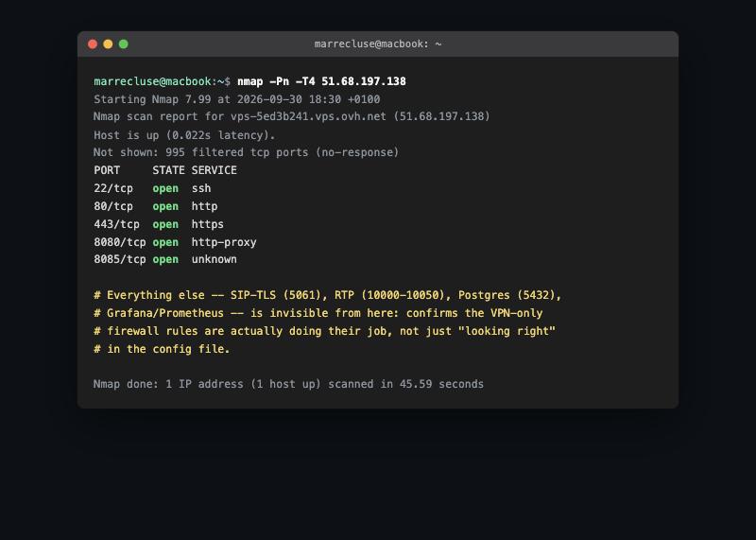Click the hostname 'vps-5ed3b241.vps.ovh.net' in scan report
Screen dimensions: 756x540
pos(308,116)
